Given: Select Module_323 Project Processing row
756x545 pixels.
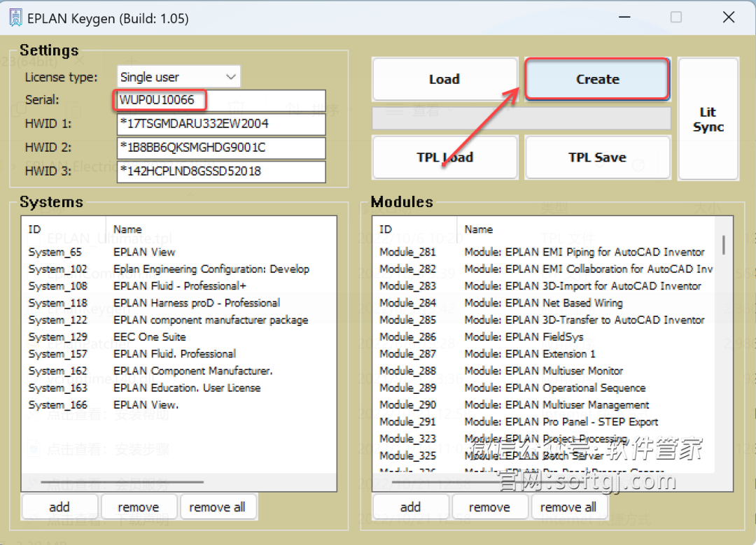Looking at the screenshot, I should tap(544, 439).
